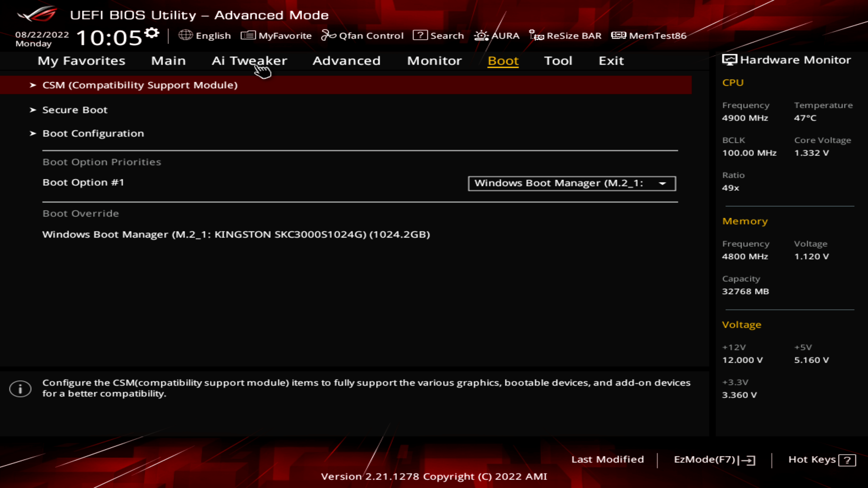Launch MemTest86 memory icon
The width and height of the screenshot is (868, 488).
pos(618,35)
